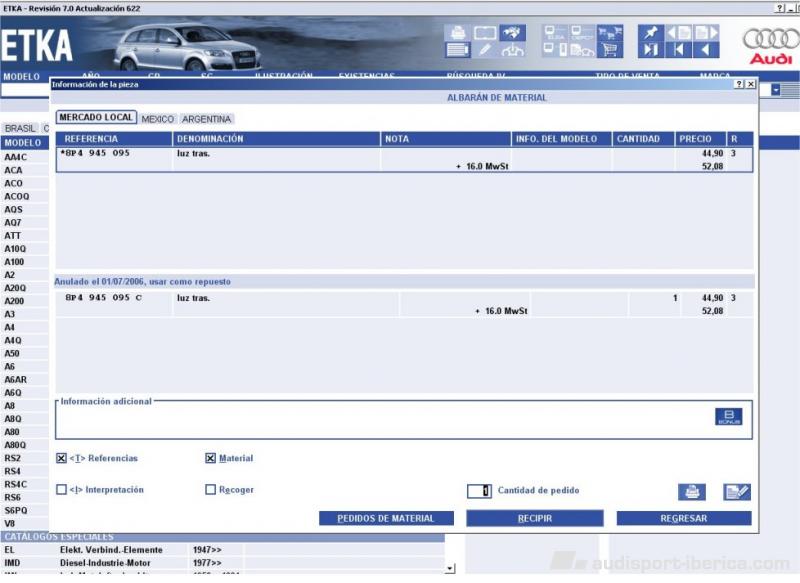This screenshot has width=800, height=583.
Task: Switch to the MEXICO tab
Action: (x=157, y=119)
